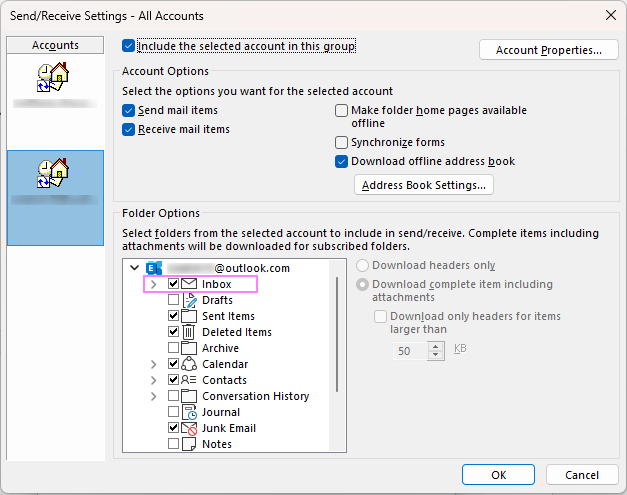Expand the Contacts folder

(154, 380)
